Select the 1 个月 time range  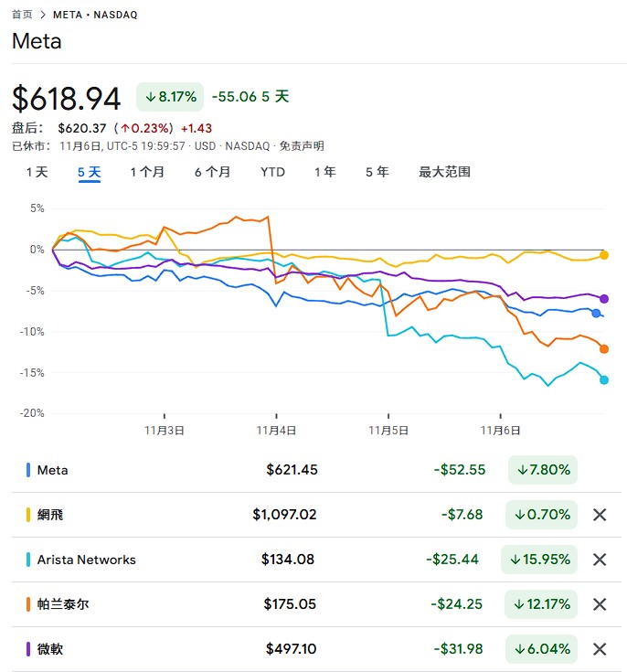click(x=147, y=172)
